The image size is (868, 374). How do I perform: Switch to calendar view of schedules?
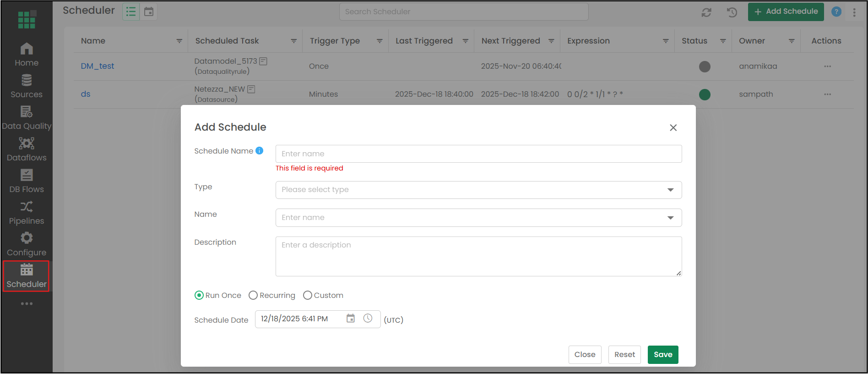point(149,11)
